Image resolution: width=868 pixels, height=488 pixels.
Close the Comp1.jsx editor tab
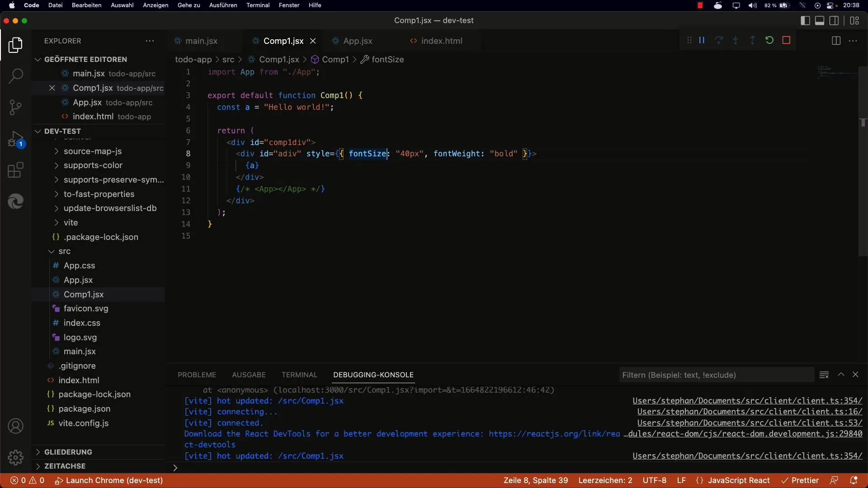coord(312,41)
